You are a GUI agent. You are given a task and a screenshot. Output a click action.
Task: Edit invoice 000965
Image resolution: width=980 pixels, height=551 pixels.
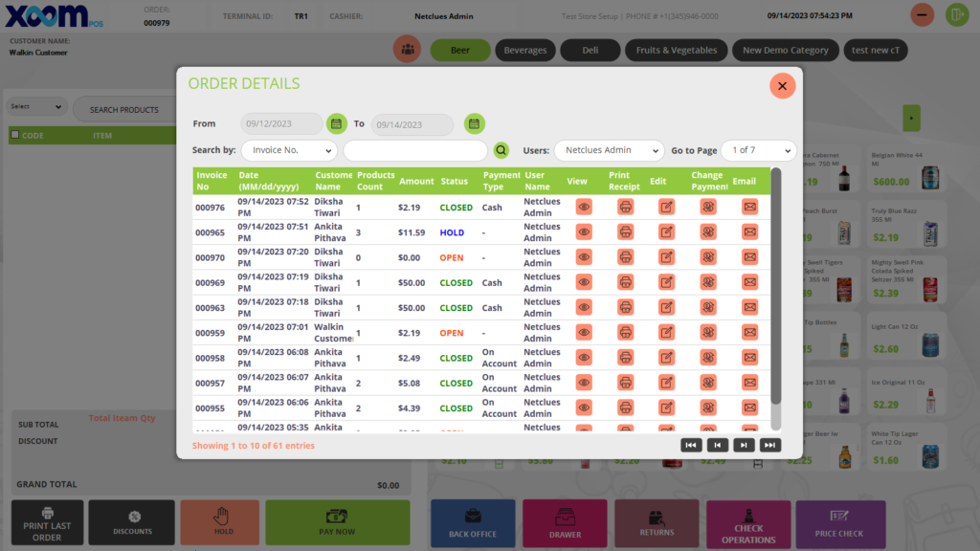(666, 232)
